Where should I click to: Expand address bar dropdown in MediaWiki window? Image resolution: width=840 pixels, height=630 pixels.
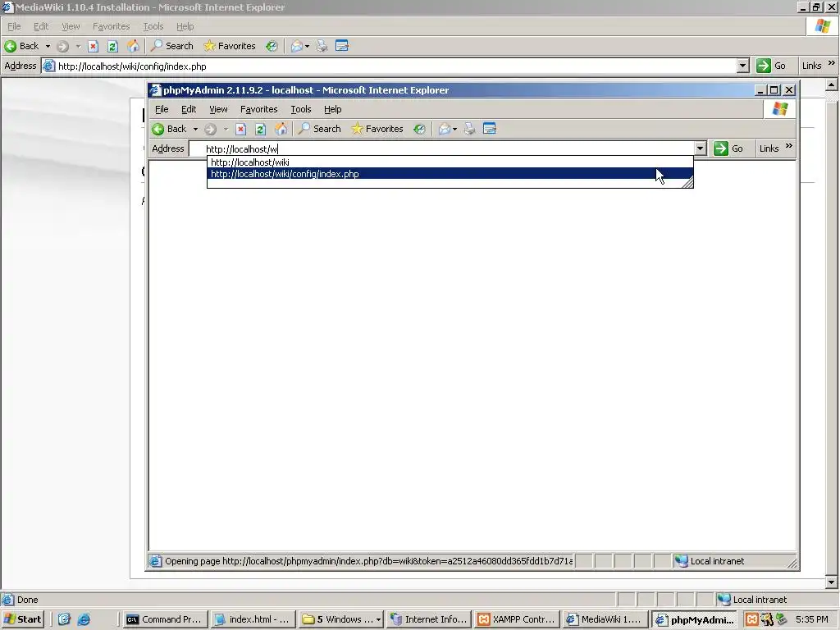[742, 66]
